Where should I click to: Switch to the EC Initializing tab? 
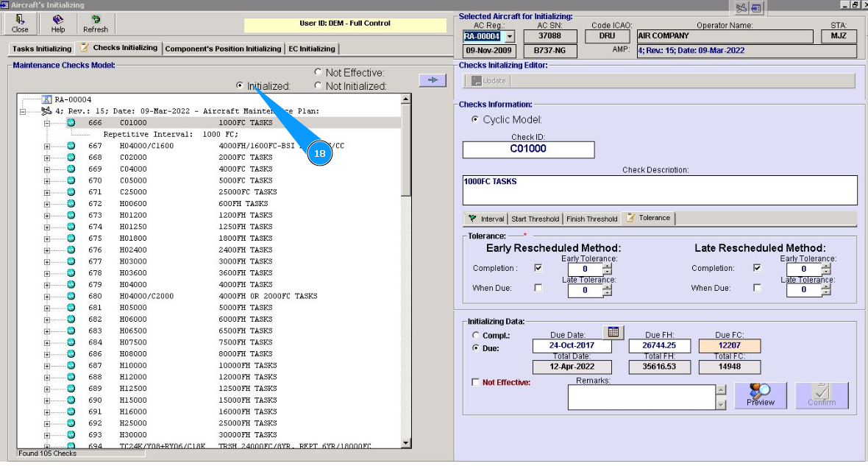coord(311,49)
